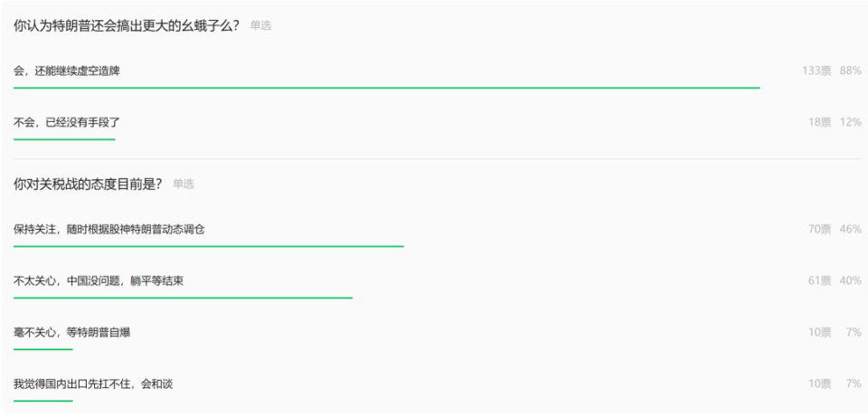
Task: Click the green bar under 会，还能继续虚空造牌
Action: (386, 88)
